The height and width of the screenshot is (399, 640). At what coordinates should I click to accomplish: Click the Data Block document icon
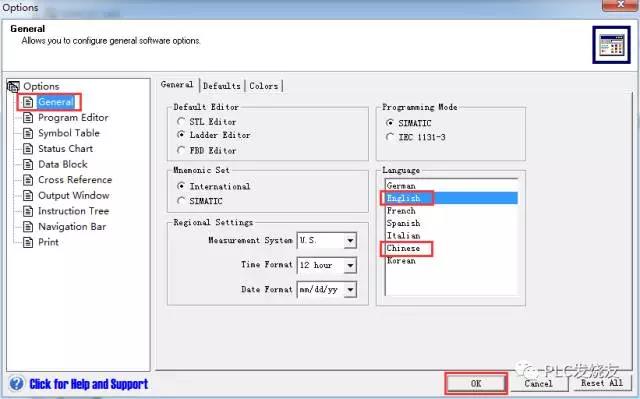click(x=28, y=164)
